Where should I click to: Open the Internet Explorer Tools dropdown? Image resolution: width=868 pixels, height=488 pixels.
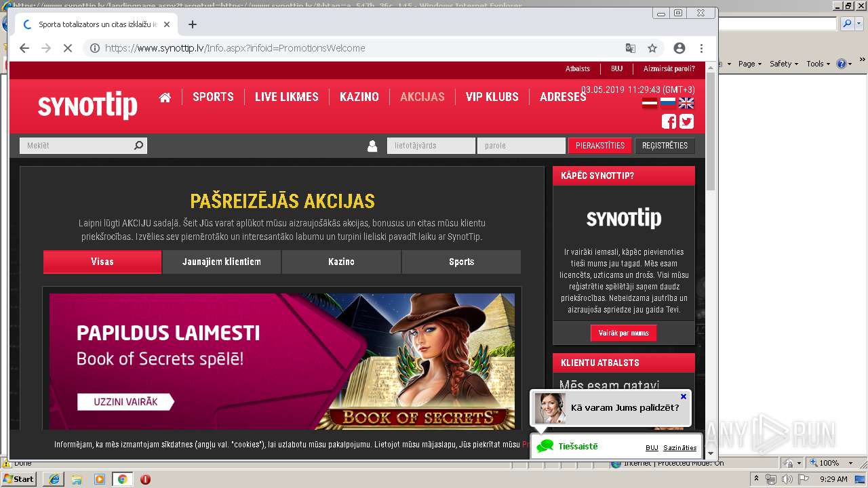pyautogui.click(x=818, y=64)
